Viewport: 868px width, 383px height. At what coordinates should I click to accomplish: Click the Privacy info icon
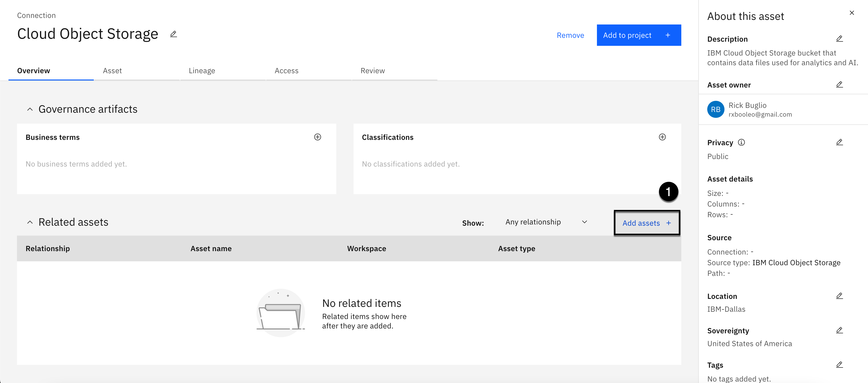(741, 142)
